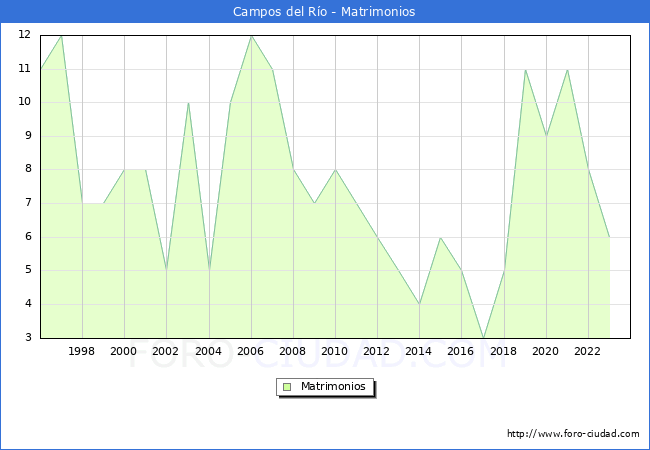This screenshot has height=450, width=650.
Task: Click the y-axis label 12
Action: (x=25, y=34)
